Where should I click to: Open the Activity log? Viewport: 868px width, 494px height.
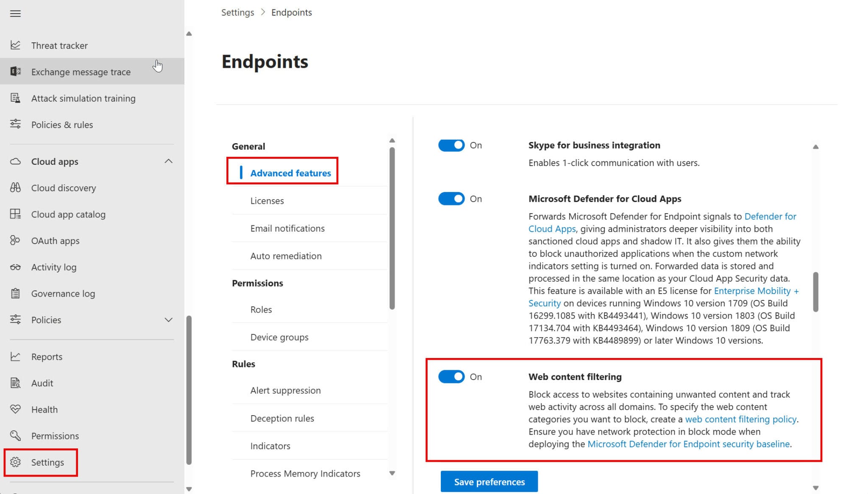click(54, 267)
